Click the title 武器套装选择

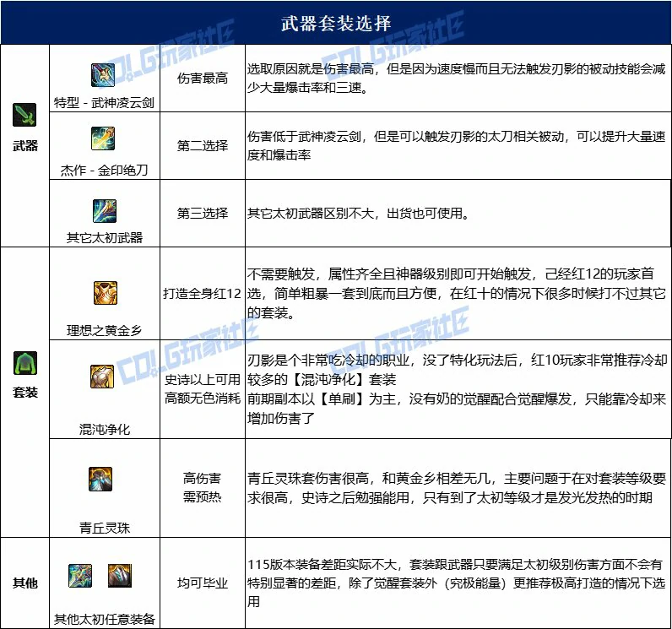[x=336, y=23]
